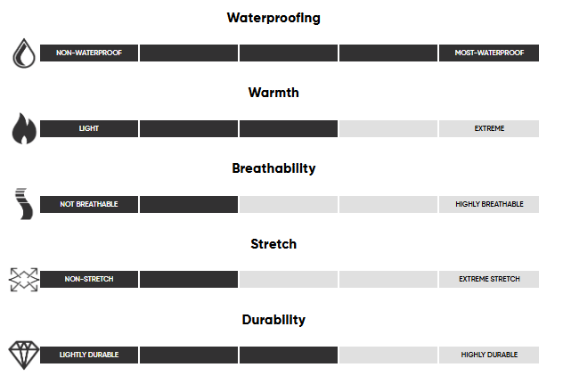Click the breathability airflow icon

pyautogui.click(x=24, y=203)
